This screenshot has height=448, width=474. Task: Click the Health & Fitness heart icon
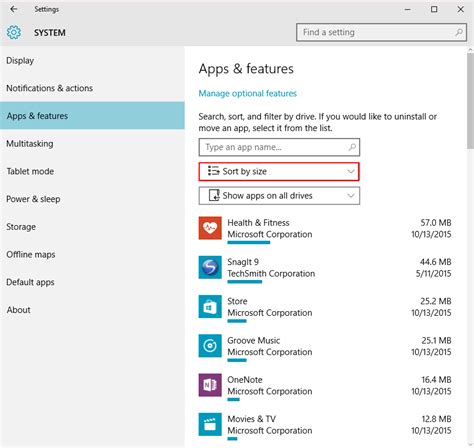pos(210,228)
